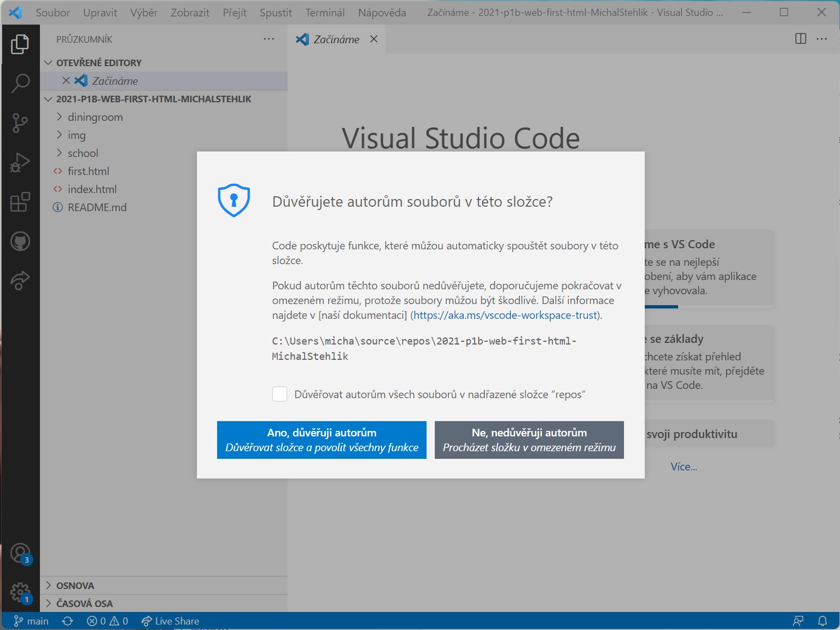This screenshot has height=630, width=840.
Task: Open the editor more actions ellipsis
Action: [821, 39]
